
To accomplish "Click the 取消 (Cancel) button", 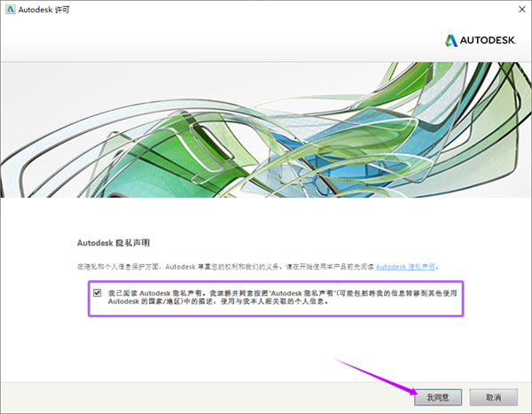I will coord(493,397).
